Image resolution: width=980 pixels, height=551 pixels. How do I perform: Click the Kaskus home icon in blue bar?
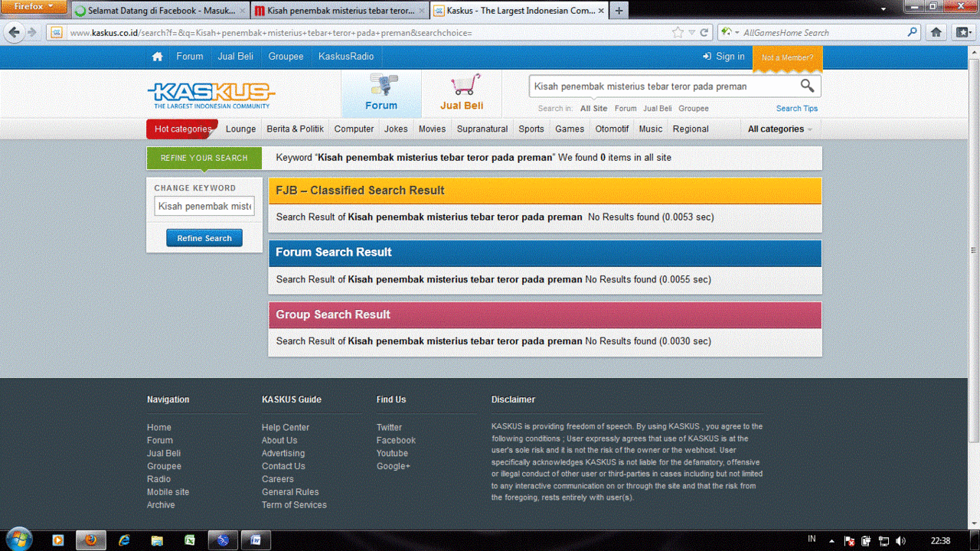tap(157, 57)
